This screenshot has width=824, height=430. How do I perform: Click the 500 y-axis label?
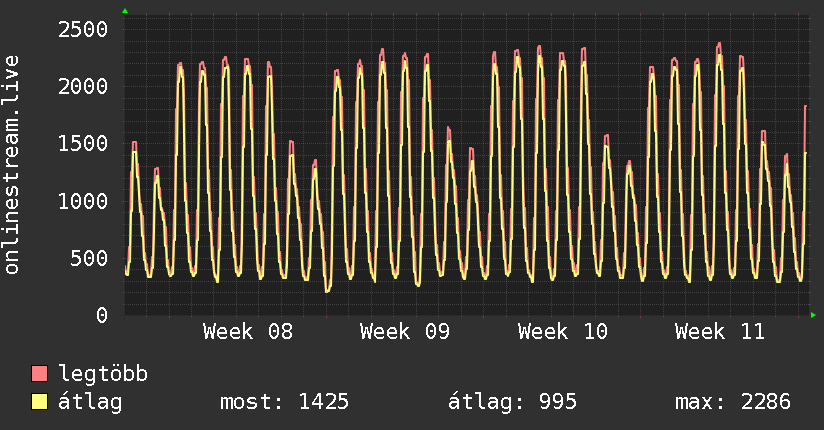coord(89,259)
